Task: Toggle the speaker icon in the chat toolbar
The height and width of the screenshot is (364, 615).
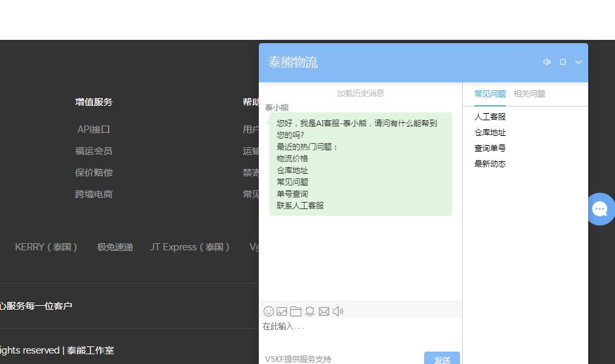Action: click(x=338, y=312)
